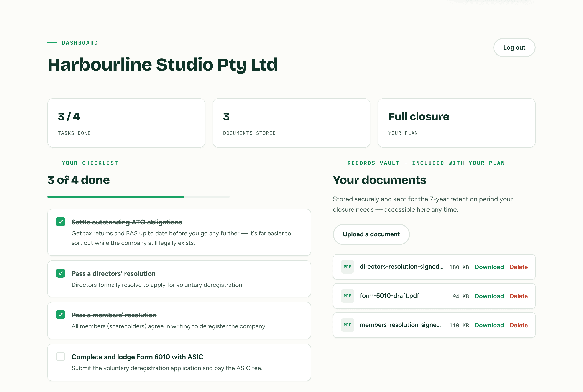
Task: Click the checklist progress bar
Action: (x=138, y=197)
